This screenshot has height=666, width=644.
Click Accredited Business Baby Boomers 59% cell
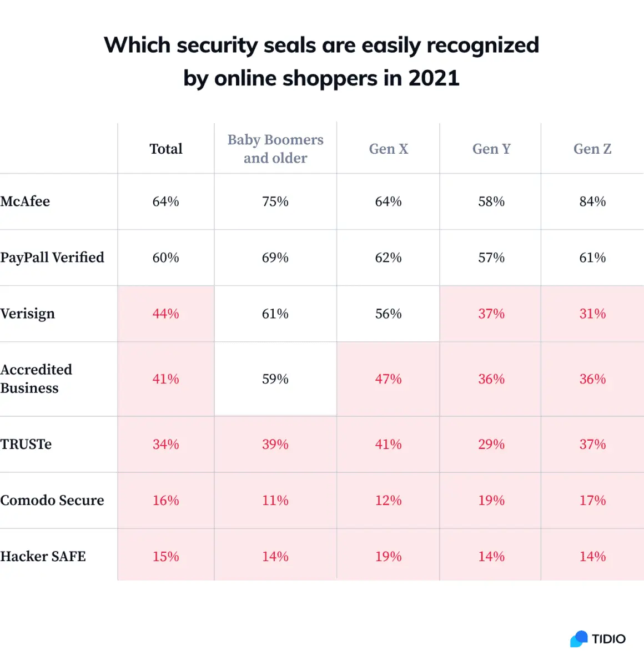275,379
